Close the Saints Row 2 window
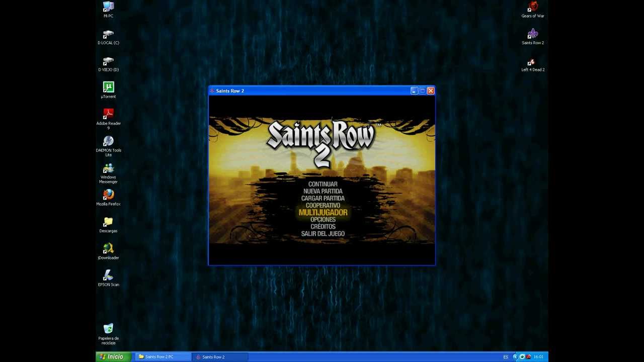The image size is (644, 362). point(431,91)
